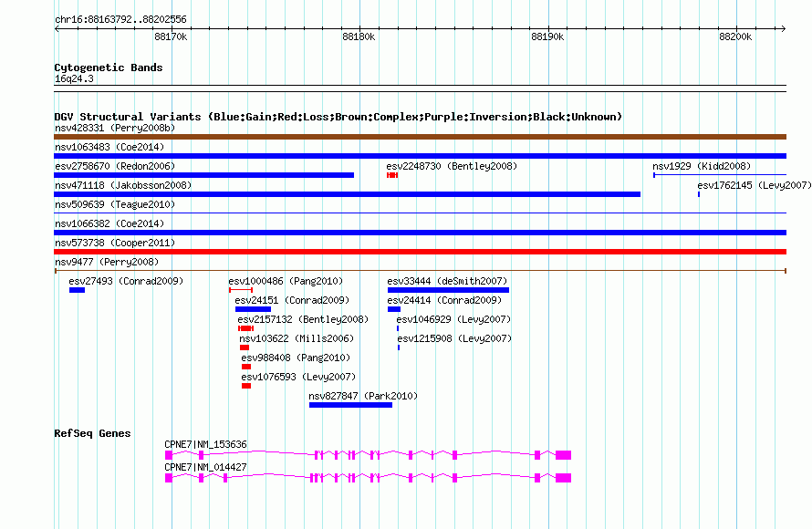This screenshot has height=529, width=812.
Task: Select the blue esv33444 gain bar
Action: tap(448, 290)
